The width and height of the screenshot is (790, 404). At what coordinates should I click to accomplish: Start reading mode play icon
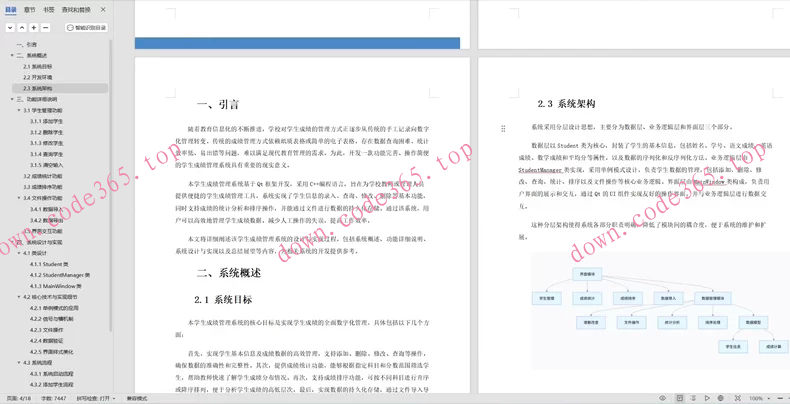pyautogui.click(x=707, y=398)
